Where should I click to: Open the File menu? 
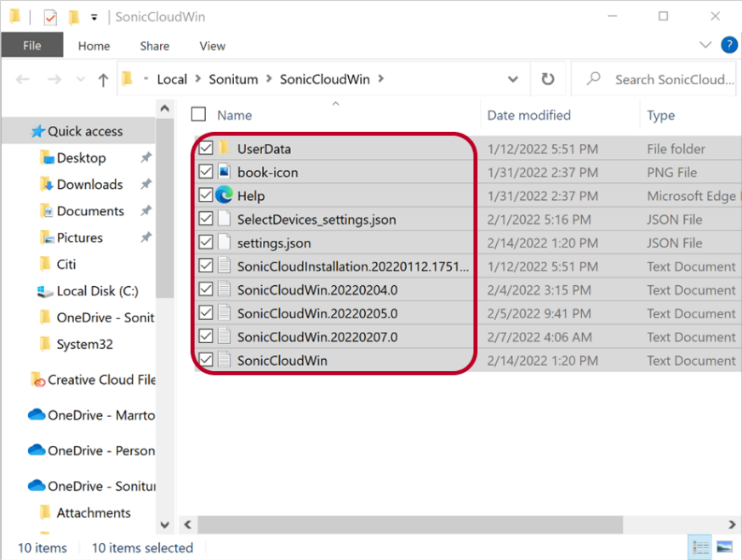pyautogui.click(x=31, y=46)
